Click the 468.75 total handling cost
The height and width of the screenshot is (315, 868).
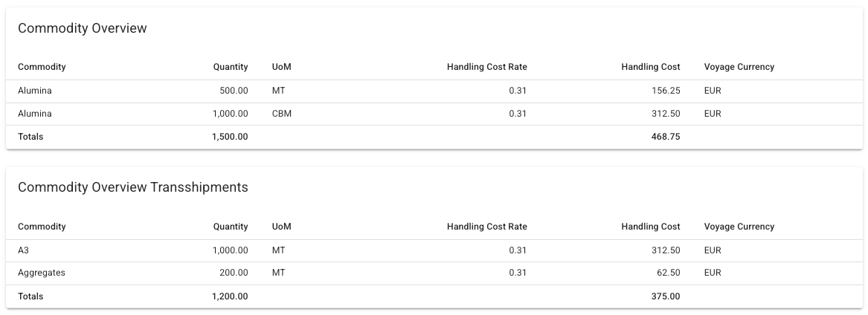point(664,137)
